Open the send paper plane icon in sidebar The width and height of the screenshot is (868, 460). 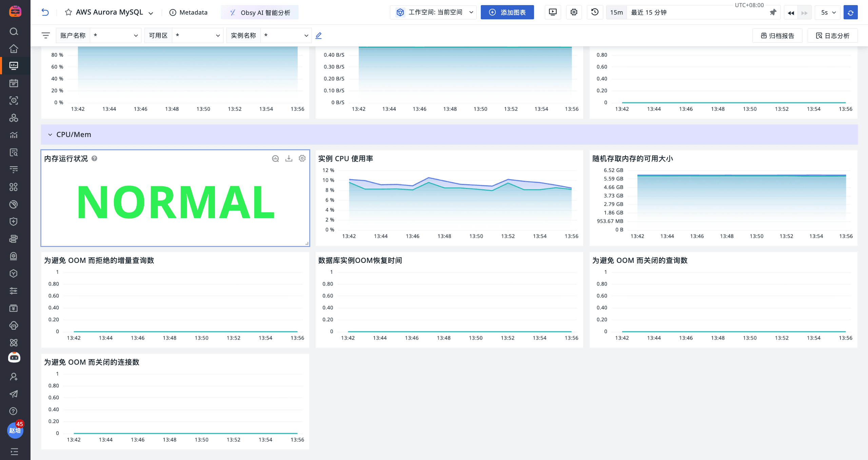14,394
